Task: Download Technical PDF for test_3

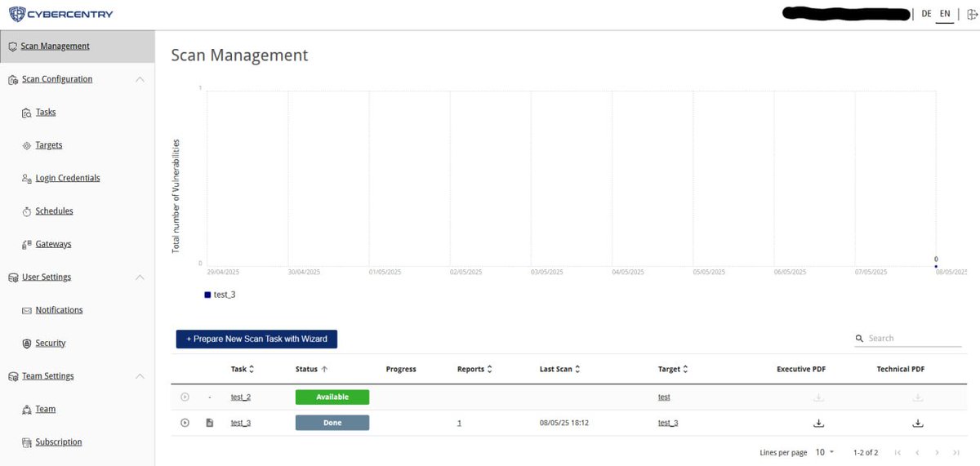Action: 918,423
